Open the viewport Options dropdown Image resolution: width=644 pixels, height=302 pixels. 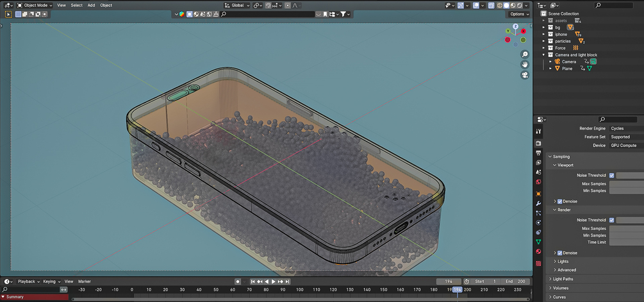click(519, 14)
